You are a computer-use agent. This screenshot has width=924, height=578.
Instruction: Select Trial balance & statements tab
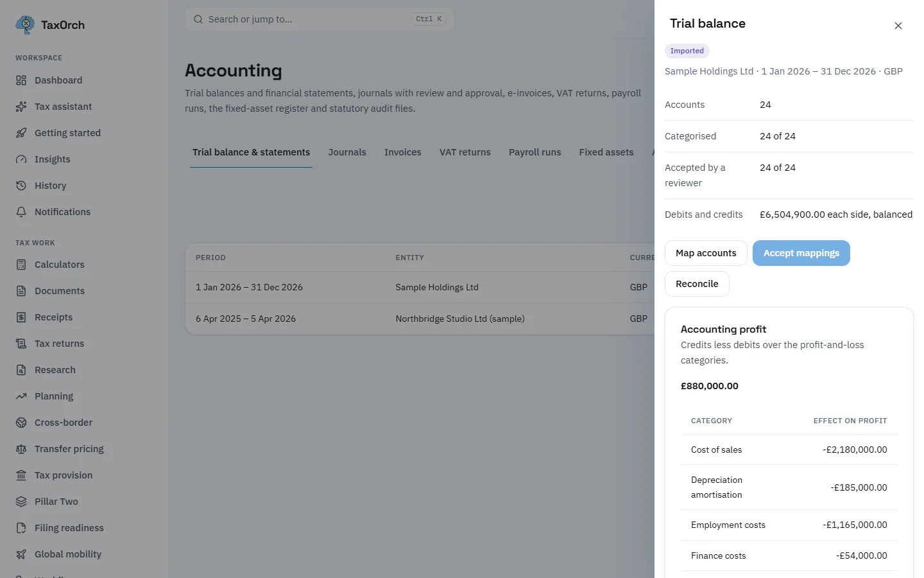[251, 152]
